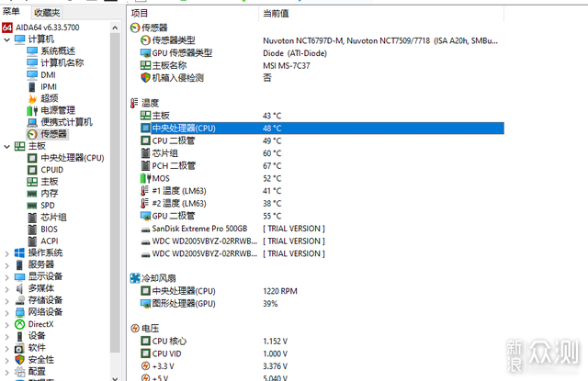Click the tree panel scrollbar down arrow
This screenshot has width=588, height=381.
pos(115,378)
